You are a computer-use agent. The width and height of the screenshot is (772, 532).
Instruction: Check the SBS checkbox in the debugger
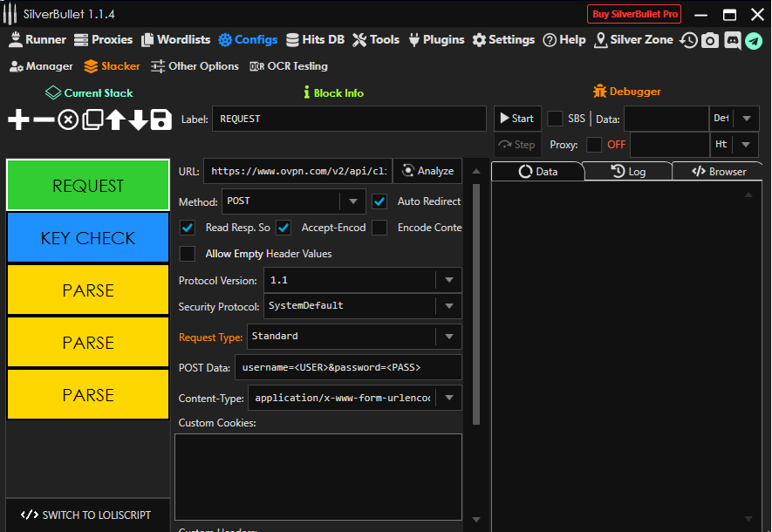pos(555,119)
